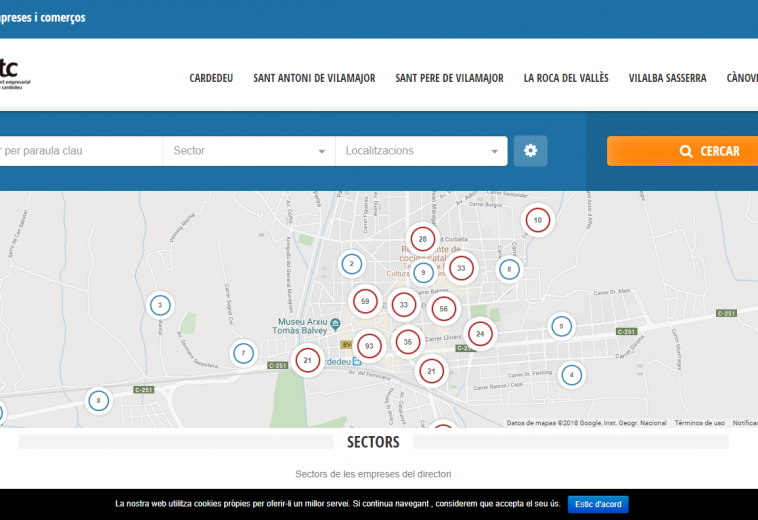Select blue map cluster marker 2

coord(351,264)
